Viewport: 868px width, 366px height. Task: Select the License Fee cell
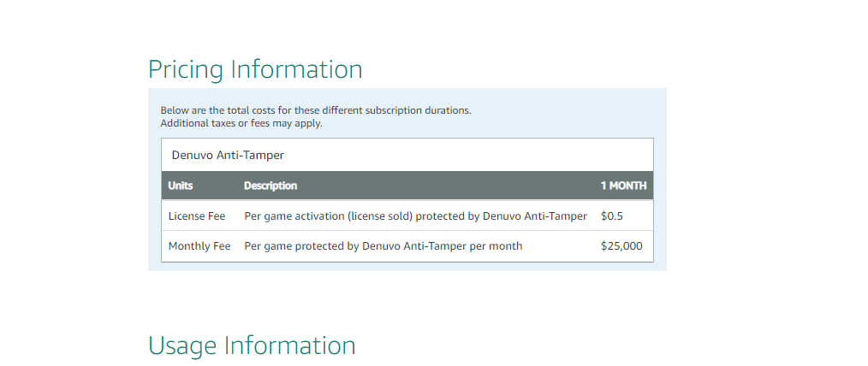point(197,216)
